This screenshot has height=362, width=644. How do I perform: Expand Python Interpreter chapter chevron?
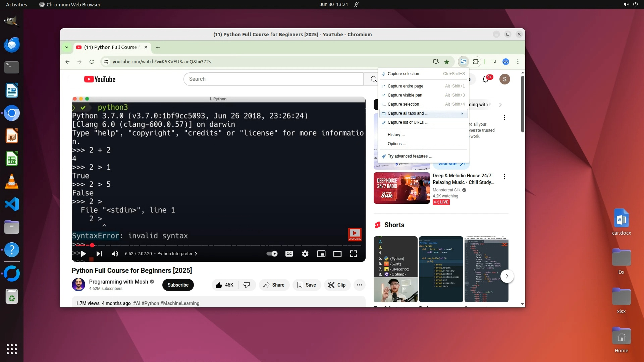tap(196, 254)
